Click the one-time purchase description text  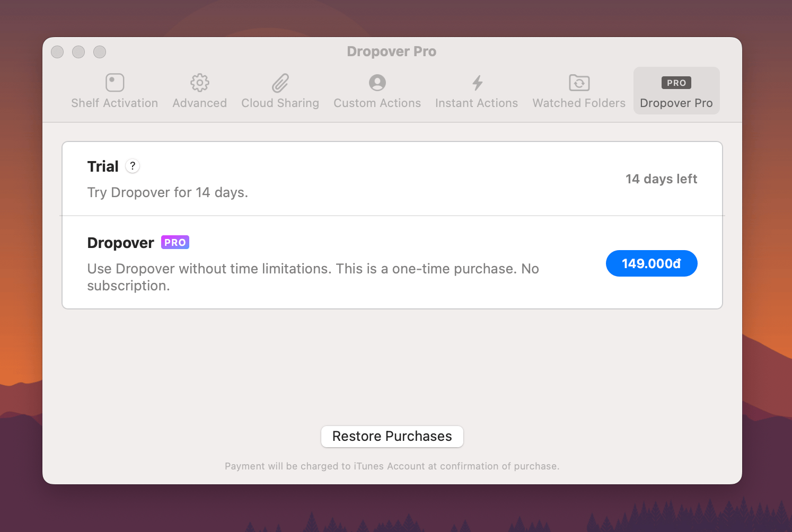coord(313,277)
